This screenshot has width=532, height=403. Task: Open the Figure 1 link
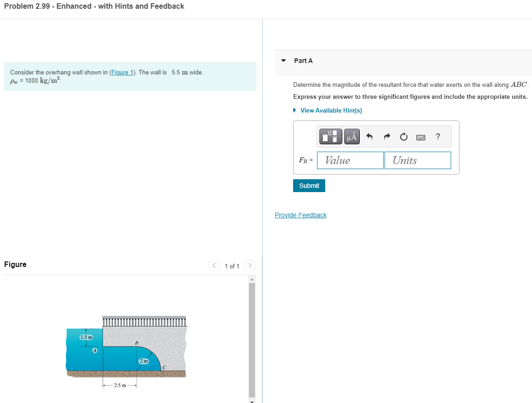point(121,72)
